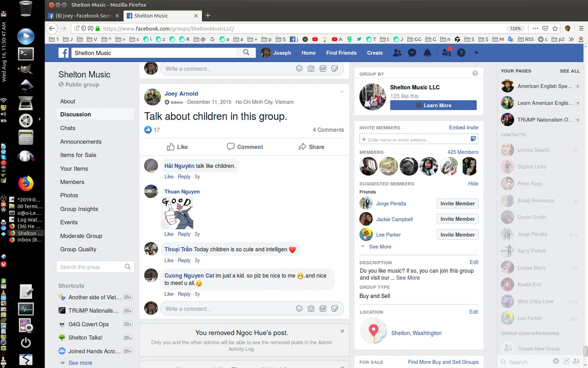Viewport: 588px width, 368px height.
Task: Open Messenger icon in header
Action: (413, 53)
